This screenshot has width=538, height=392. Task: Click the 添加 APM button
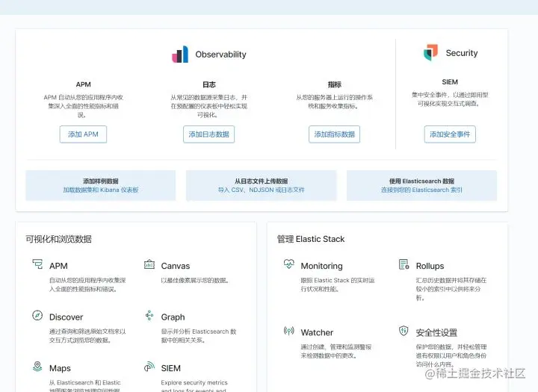(83, 134)
